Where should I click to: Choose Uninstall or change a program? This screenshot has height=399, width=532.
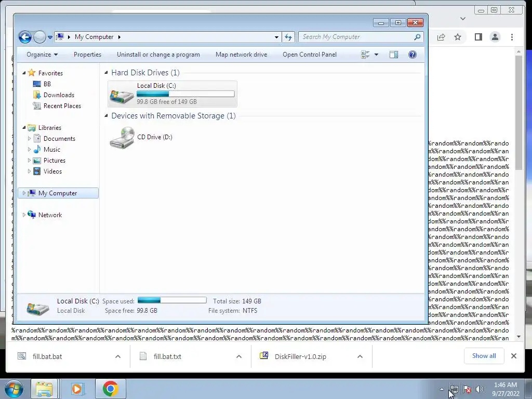tap(158, 55)
